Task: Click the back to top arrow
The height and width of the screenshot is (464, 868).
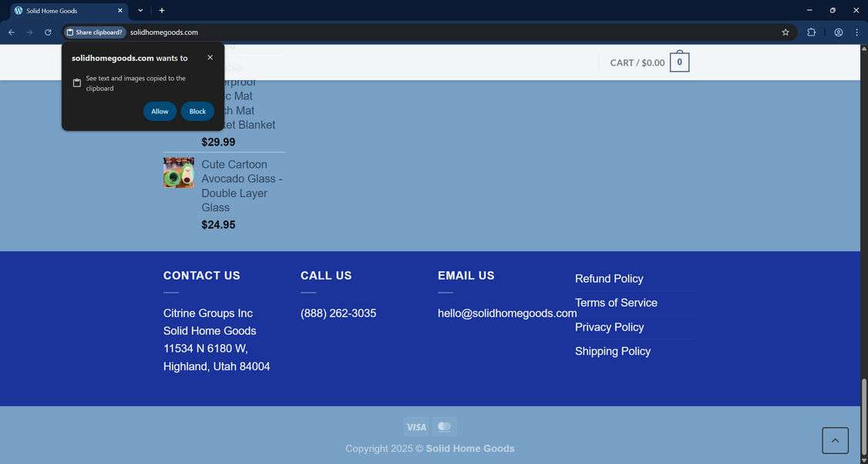Action: (x=835, y=441)
